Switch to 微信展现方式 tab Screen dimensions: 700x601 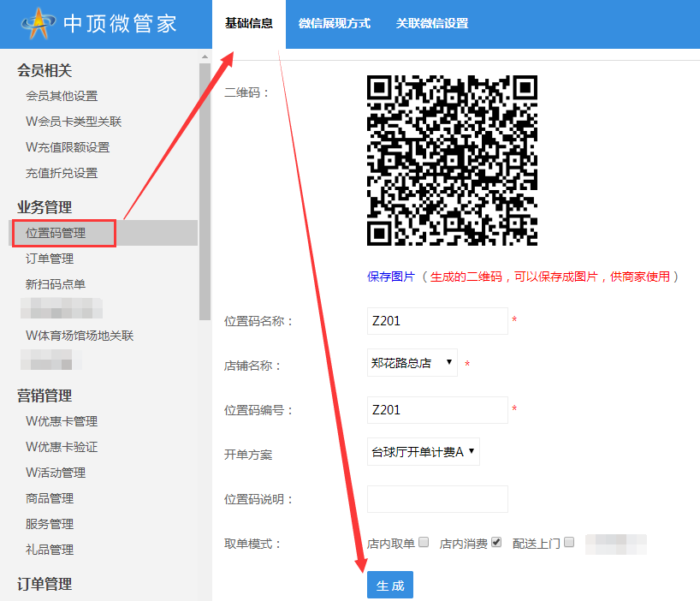pyautogui.click(x=334, y=24)
